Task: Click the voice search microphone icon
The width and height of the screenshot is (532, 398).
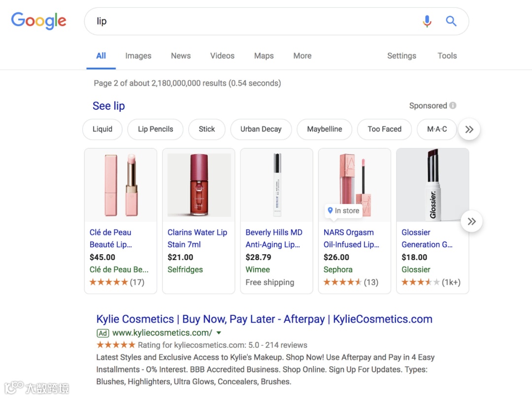Action: coord(427,21)
